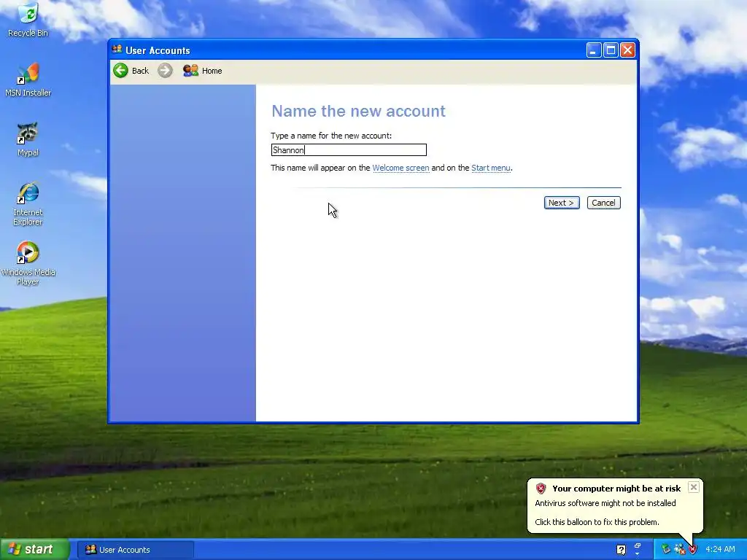Open the Internet Explorer desktop shortcut
Image resolution: width=747 pixels, height=560 pixels.
pos(28,203)
